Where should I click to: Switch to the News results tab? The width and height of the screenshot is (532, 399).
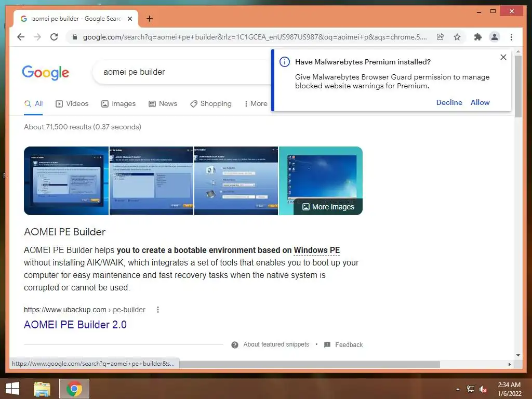pos(163,104)
